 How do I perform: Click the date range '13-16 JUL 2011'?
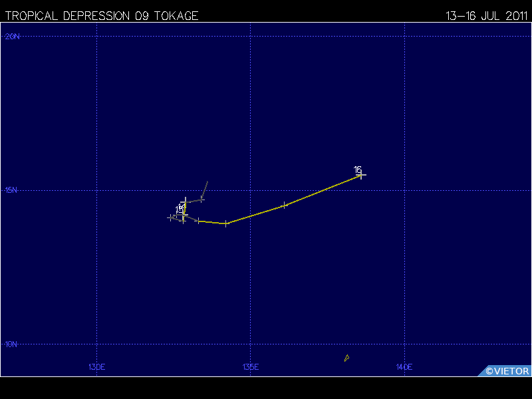coord(487,15)
